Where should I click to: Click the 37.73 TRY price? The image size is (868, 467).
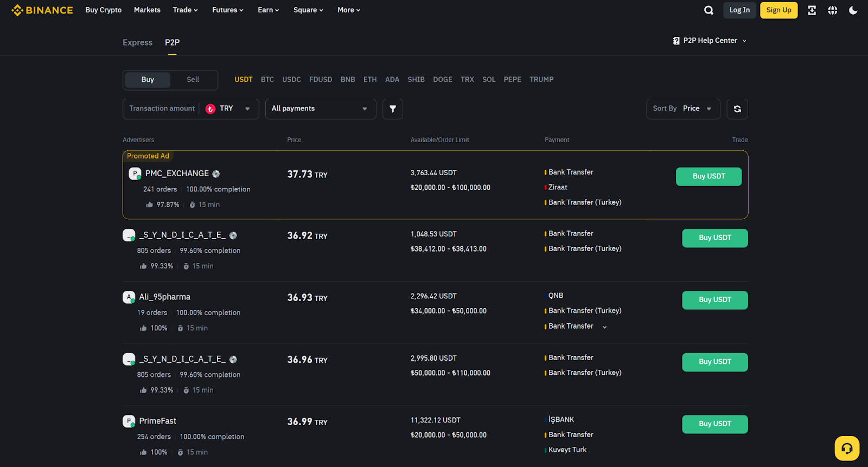[x=307, y=175]
